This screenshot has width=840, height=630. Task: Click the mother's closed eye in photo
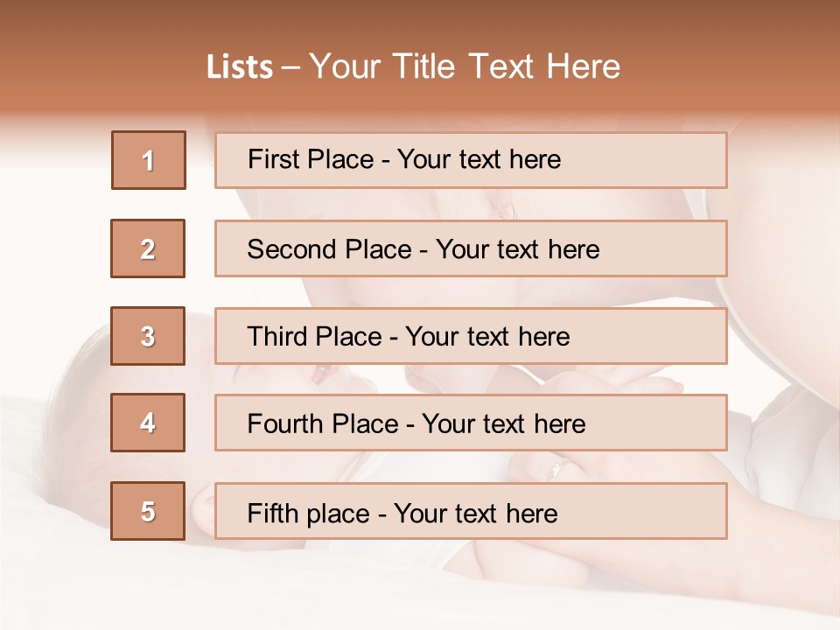(507, 208)
